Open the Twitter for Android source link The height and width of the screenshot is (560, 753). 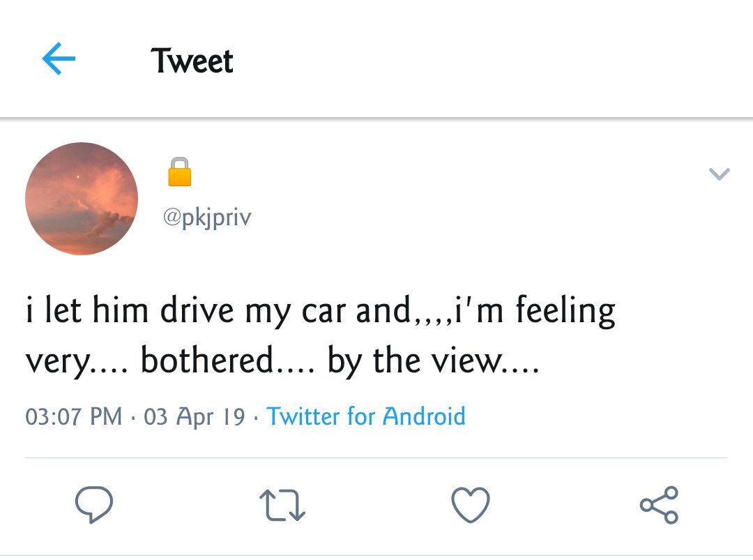366,416
